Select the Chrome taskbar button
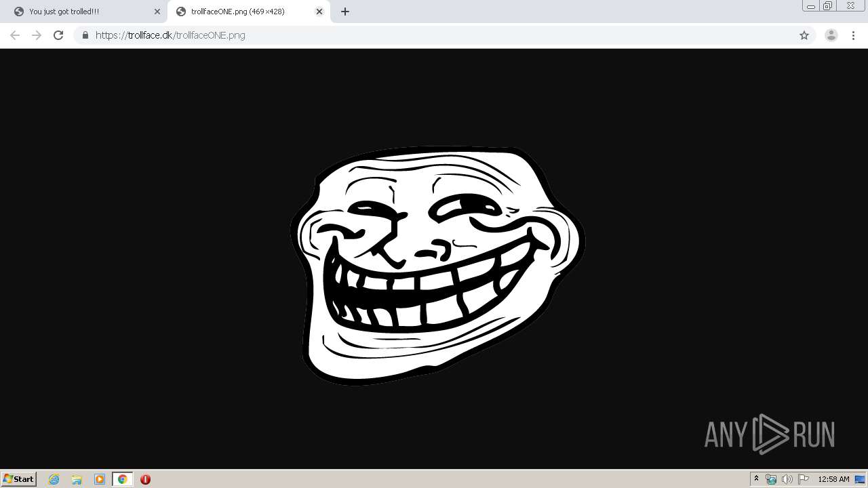This screenshot has height=488, width=868. [x=122, y=479]
